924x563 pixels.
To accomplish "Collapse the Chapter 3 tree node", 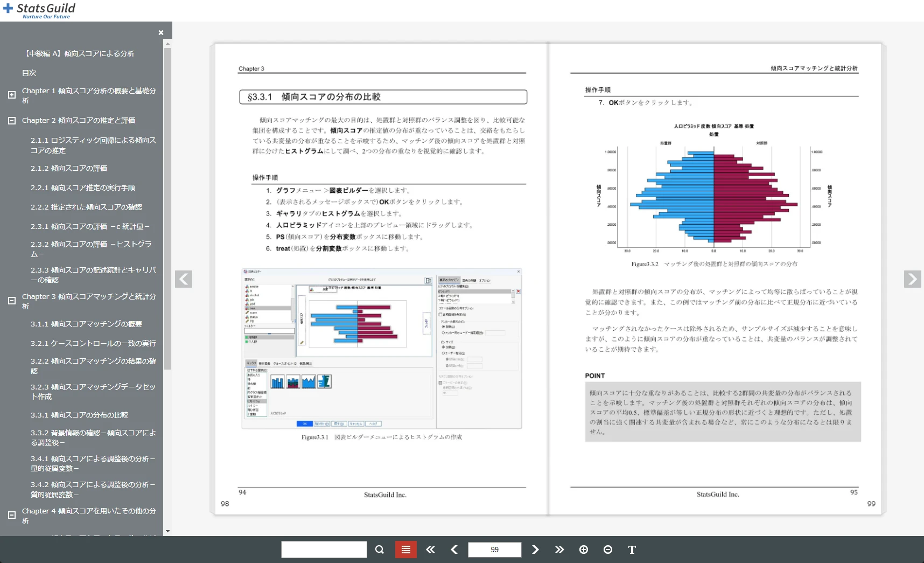I will [11, 300].
